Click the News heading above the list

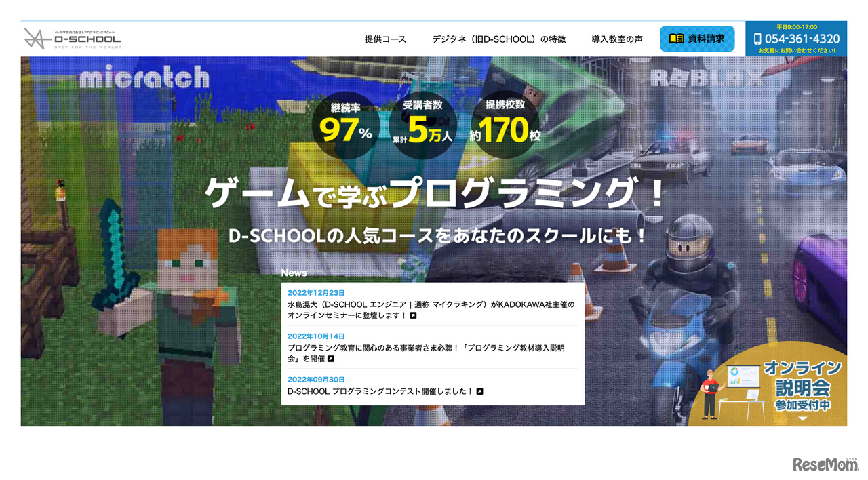pos(294,273)
